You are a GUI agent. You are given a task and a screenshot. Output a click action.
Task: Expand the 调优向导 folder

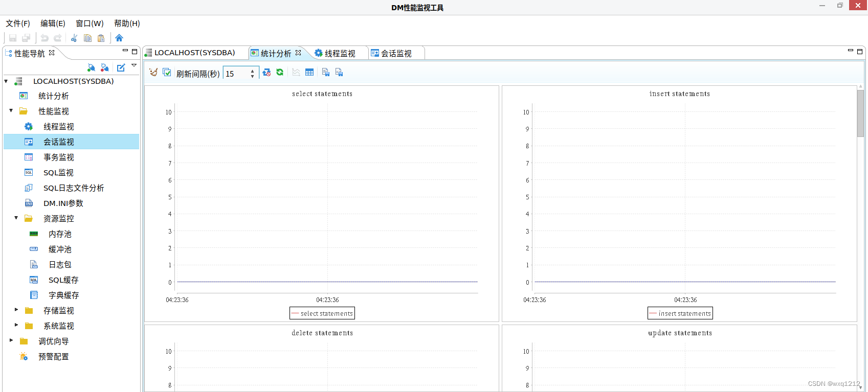(x=11, y=340)
